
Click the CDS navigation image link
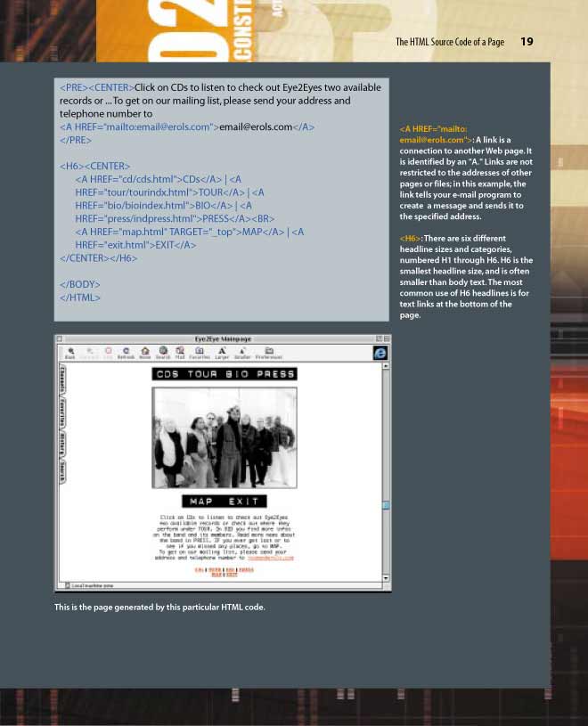coord(167,374)
